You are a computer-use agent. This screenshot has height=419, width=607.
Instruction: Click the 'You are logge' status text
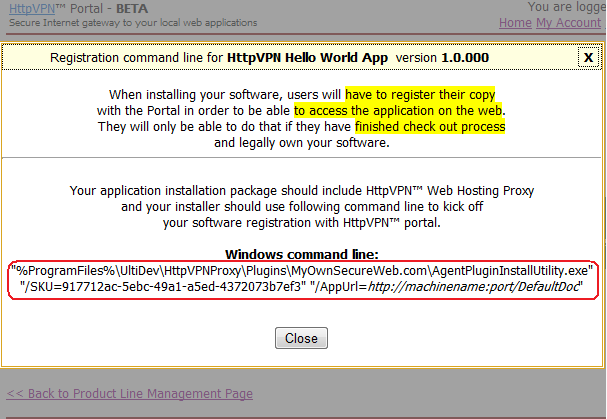point(567,7)
